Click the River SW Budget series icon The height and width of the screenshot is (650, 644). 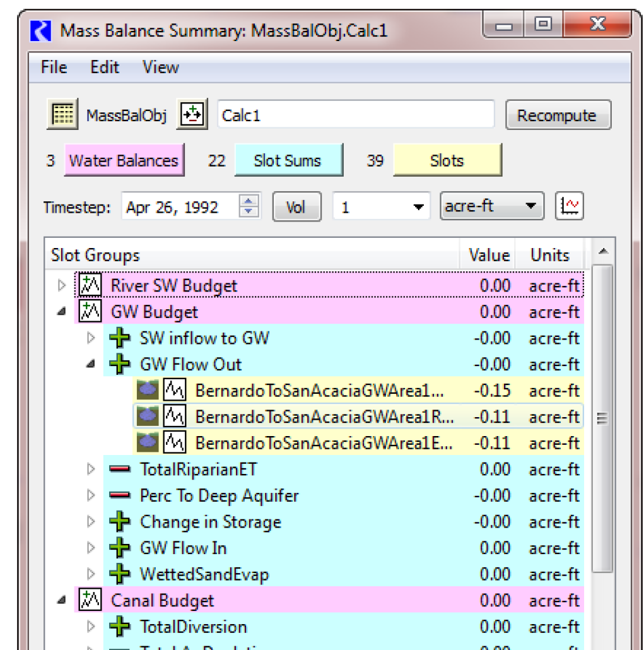(90, 286)
